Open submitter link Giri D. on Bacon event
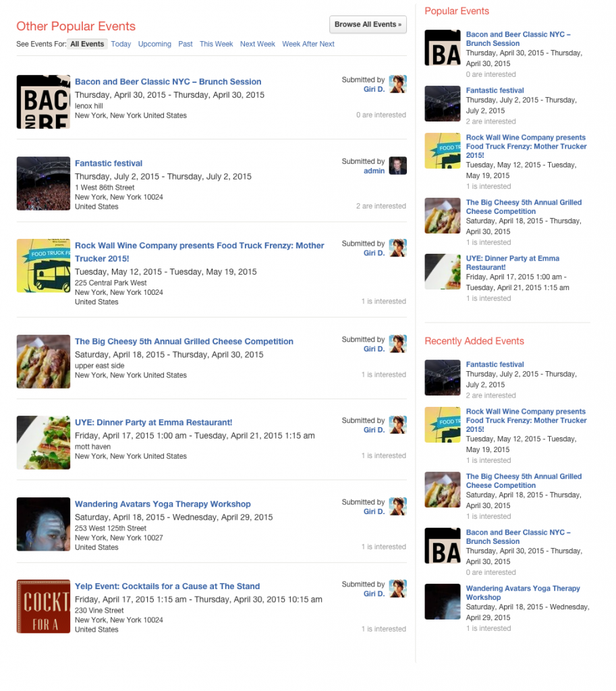 [374, 89]
